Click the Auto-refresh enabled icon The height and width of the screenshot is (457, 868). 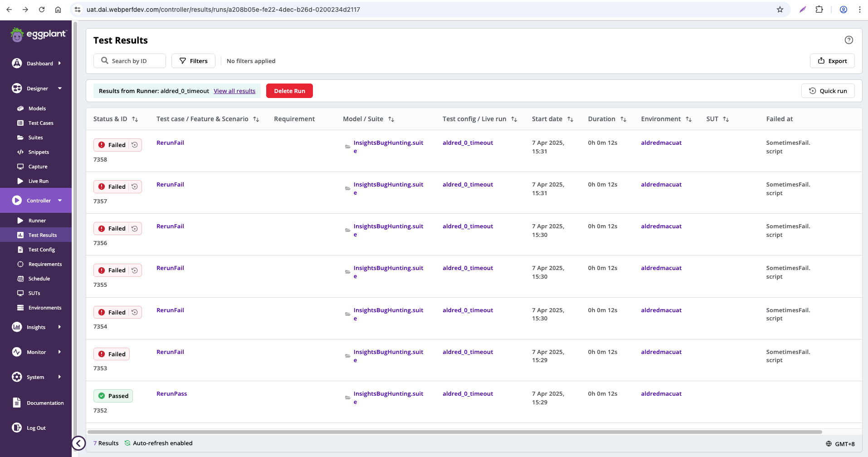(x=127, y=443)
